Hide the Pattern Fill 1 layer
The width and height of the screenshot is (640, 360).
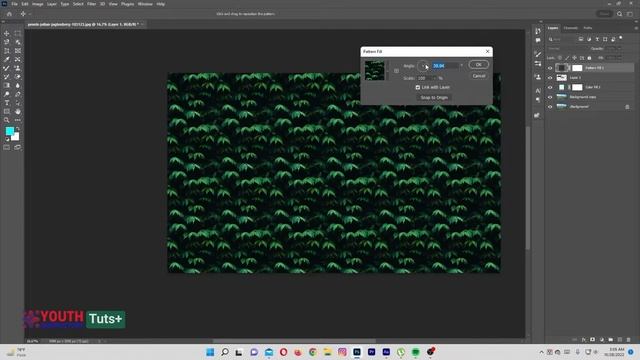(550, 68)
